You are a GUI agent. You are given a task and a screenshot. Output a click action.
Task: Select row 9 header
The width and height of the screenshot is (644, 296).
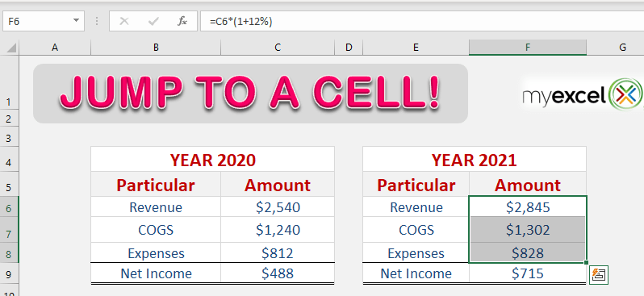(x=10, y=273)
